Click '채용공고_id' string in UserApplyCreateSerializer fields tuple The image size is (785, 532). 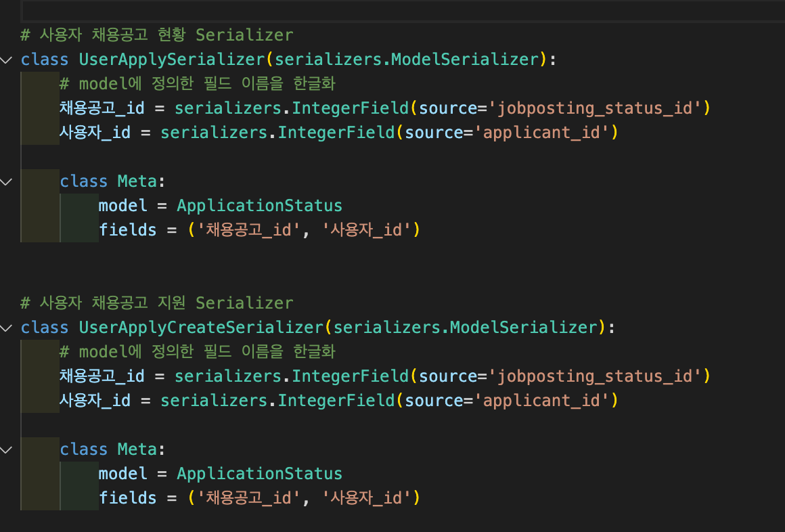[249, 498]
